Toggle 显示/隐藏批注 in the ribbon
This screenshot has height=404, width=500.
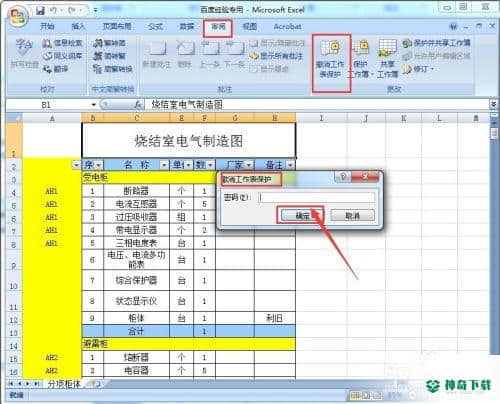(x=277, y=43)
